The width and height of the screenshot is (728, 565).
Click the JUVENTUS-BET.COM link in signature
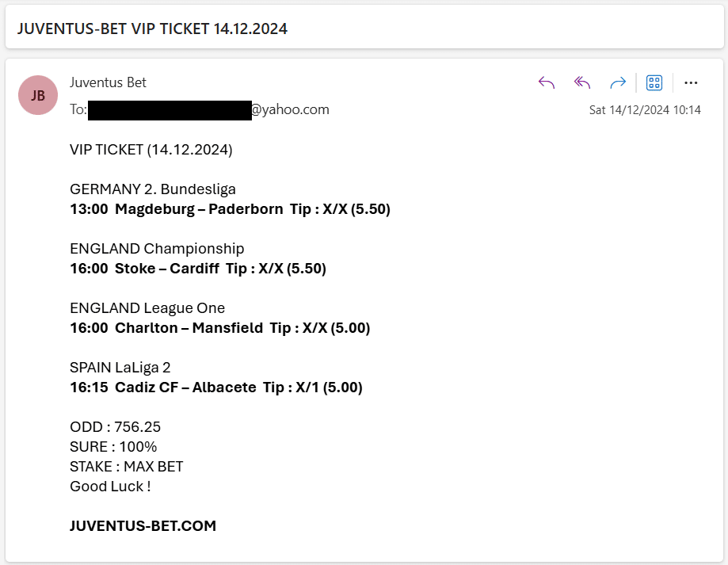click(x=143, y=525)
